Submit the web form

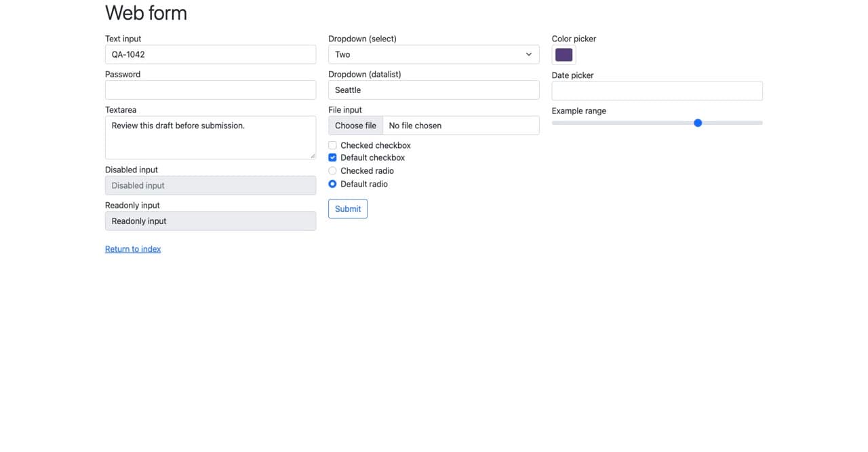pos(348,208)
